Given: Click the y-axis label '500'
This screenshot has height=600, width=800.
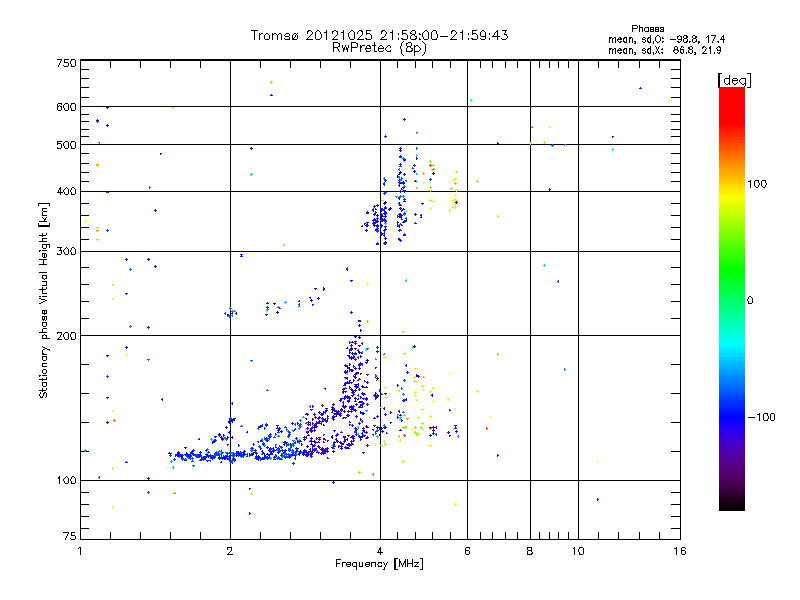Looking at the screenshot, I should tap(66, 145).
